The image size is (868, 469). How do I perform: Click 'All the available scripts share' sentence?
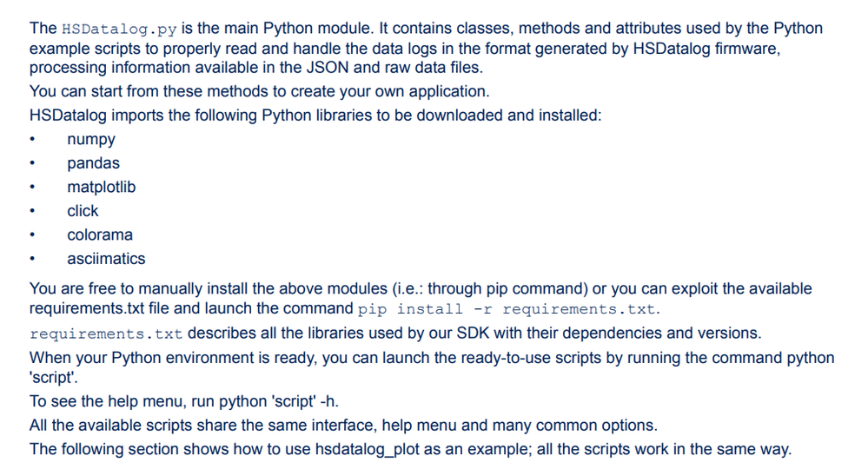click(x=343, y=425)
